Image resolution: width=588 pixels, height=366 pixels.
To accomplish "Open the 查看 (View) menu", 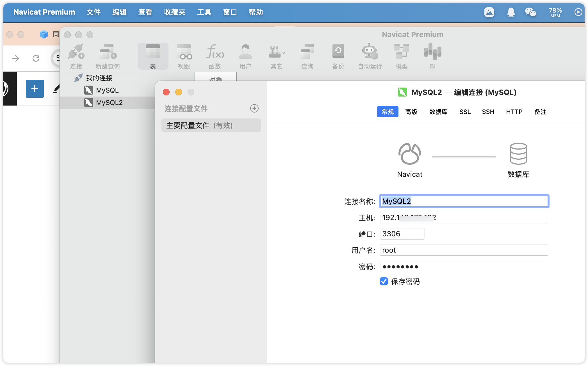I will tap(145, 12).
